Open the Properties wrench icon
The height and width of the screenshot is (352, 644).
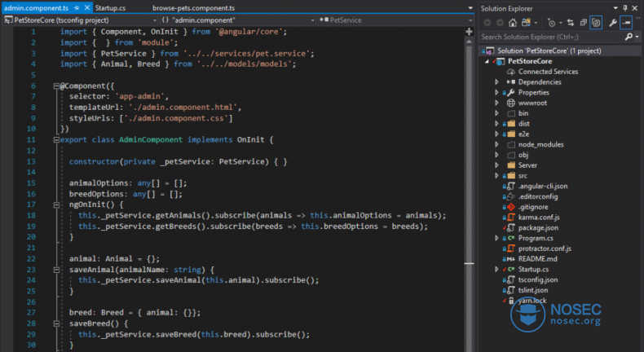[x=613, y=23]
